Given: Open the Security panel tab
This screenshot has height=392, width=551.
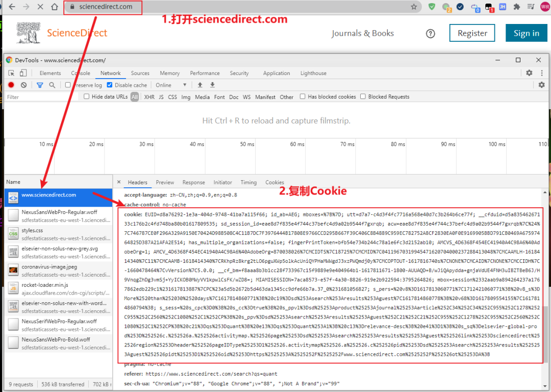Looking at the screenshot, I should click(x=239, y=73).
